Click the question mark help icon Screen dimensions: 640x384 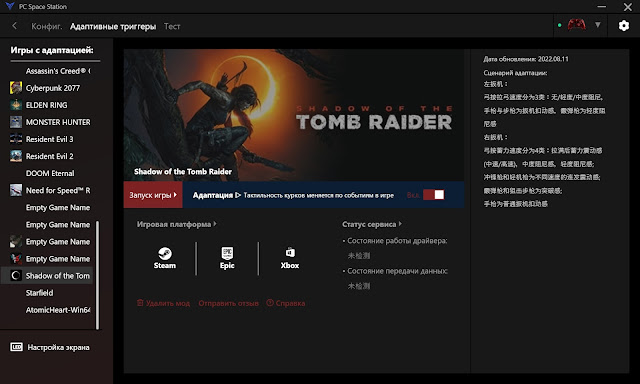click(270, 303)
